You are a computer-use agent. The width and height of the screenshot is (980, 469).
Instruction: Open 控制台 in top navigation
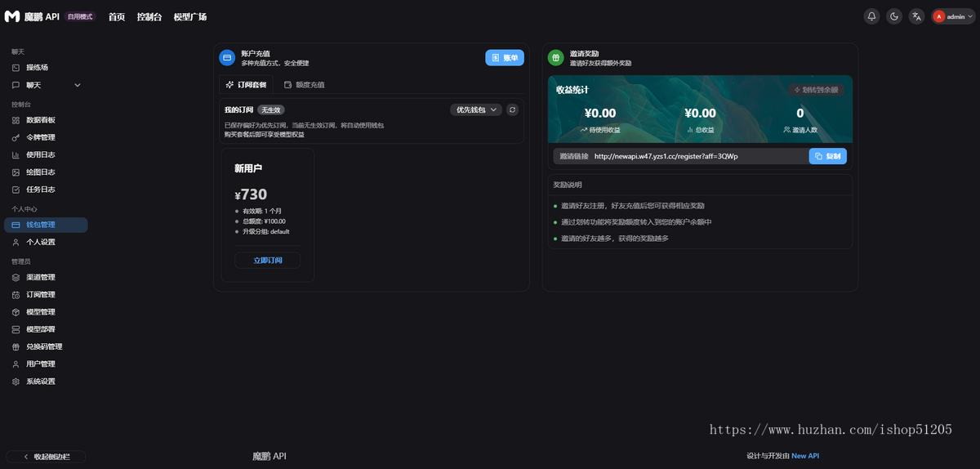pos(149,16)
